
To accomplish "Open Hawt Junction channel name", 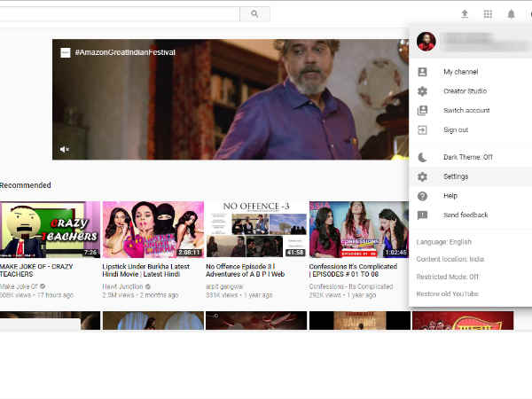I will (x=122, y=286).
